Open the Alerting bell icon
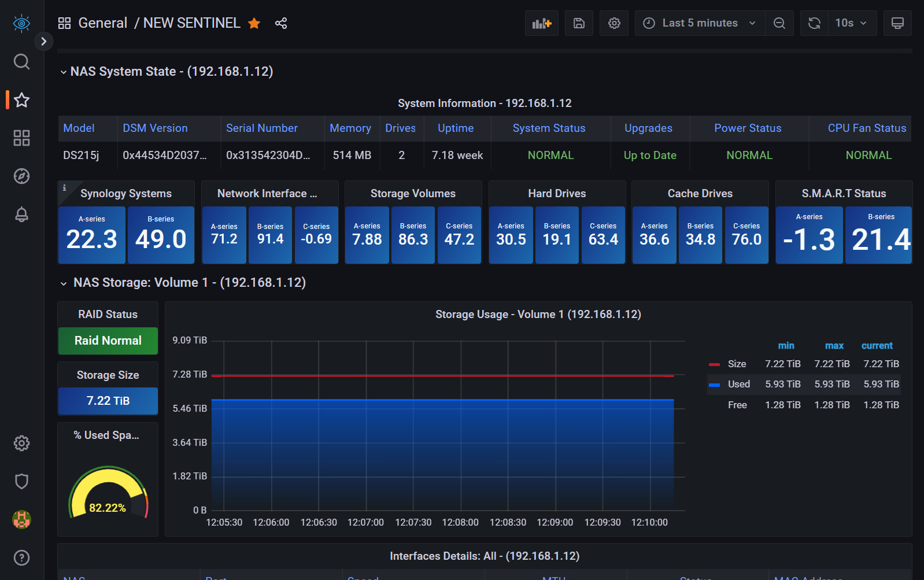Screen dimensions: 924x580 pyautogui.click(x=21, y=215)
